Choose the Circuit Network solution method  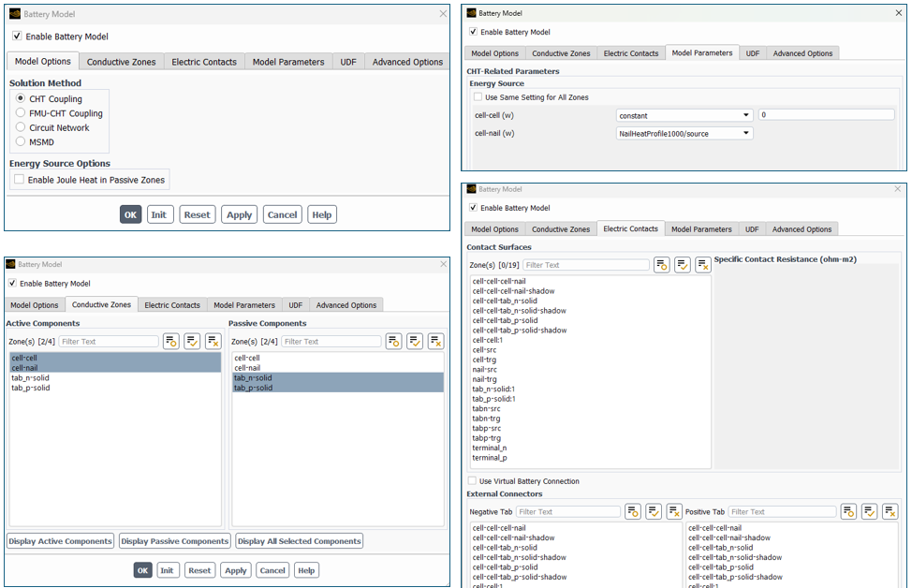pyautogui.click(x=21, y=127)
